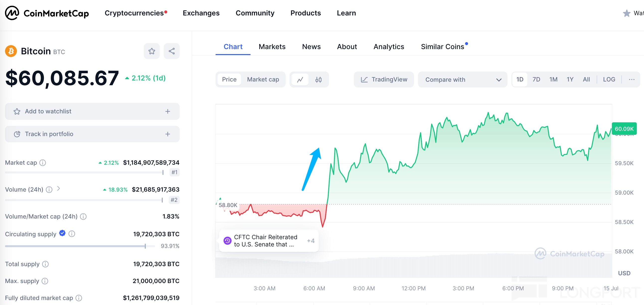The height and width of the screenshot is (305, 644).
Task: Click plus icon on Track in portfolio
Action: 168,134
